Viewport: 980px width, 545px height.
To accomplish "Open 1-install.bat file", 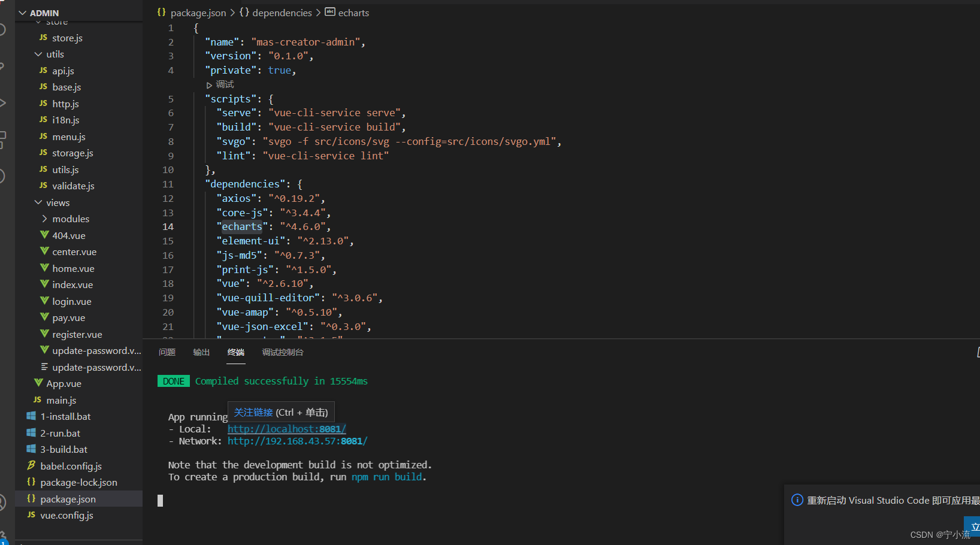I will click(65, 416).
